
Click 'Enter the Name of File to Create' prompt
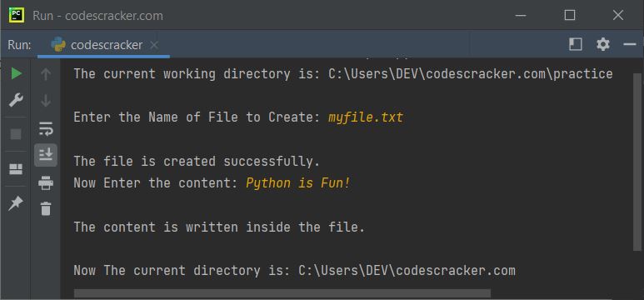197,117
